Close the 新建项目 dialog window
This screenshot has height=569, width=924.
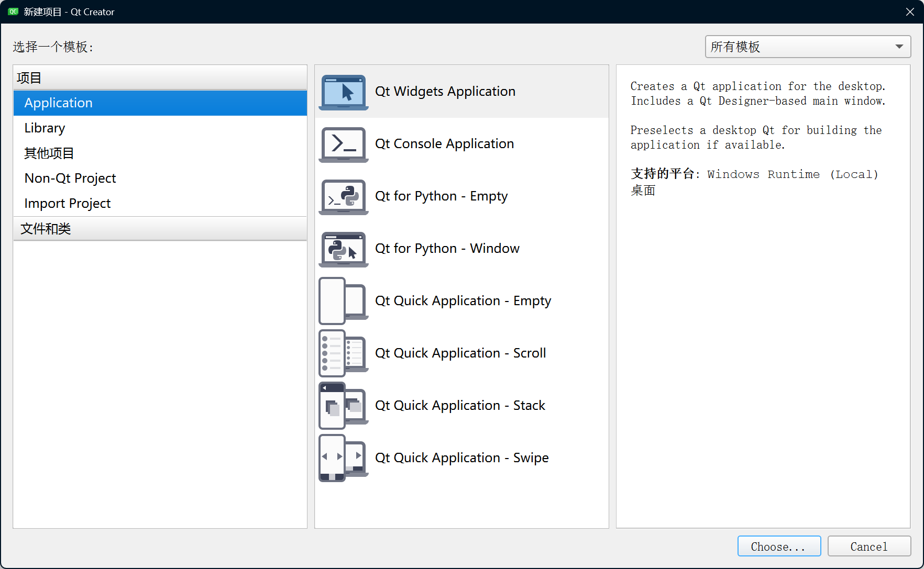(910, 12)
